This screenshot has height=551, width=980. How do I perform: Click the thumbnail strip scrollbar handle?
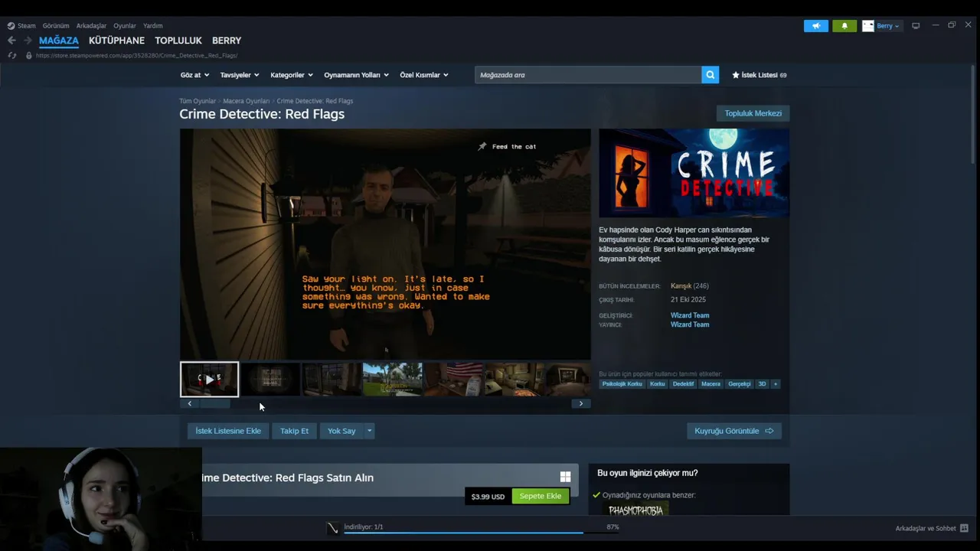pos(215,403)
